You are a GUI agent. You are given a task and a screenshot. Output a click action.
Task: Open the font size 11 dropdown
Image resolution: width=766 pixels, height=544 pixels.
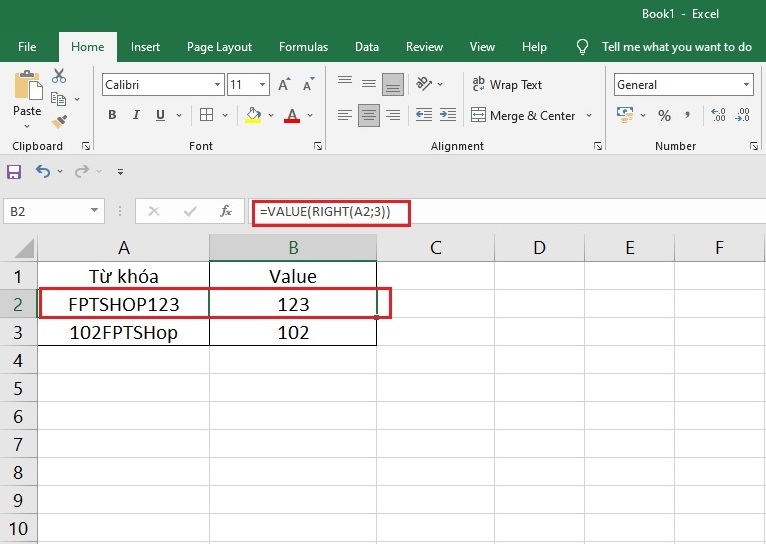pos(262,84)
